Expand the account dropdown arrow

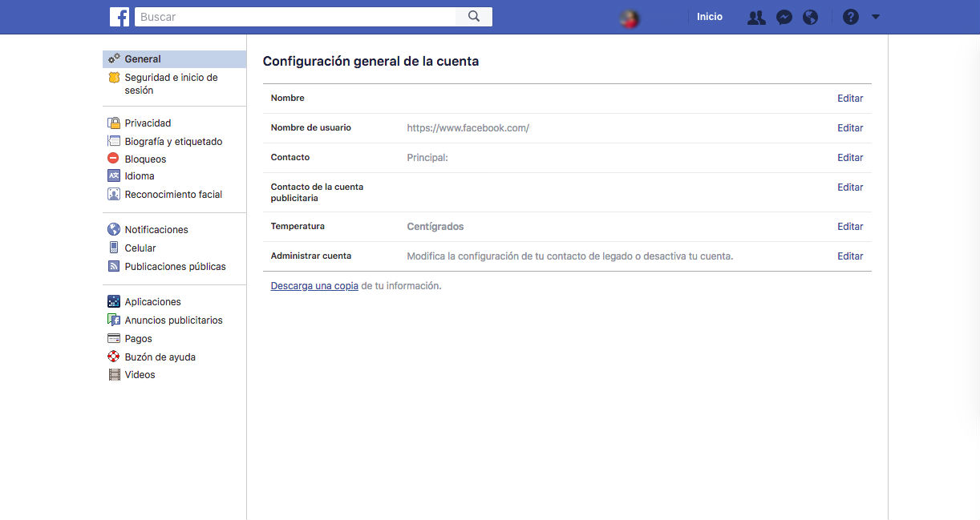click(875, 17)
